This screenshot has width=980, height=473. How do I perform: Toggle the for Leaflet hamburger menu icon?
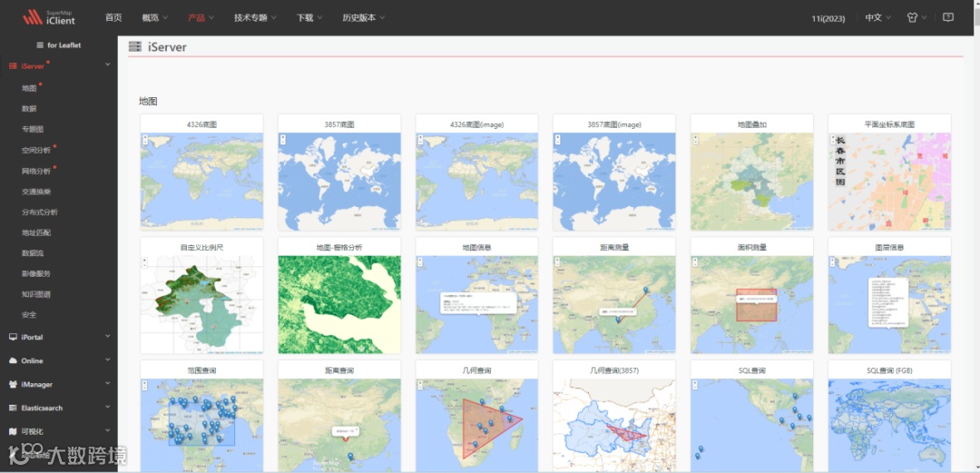pyautogui.click(x=40, y=45)
